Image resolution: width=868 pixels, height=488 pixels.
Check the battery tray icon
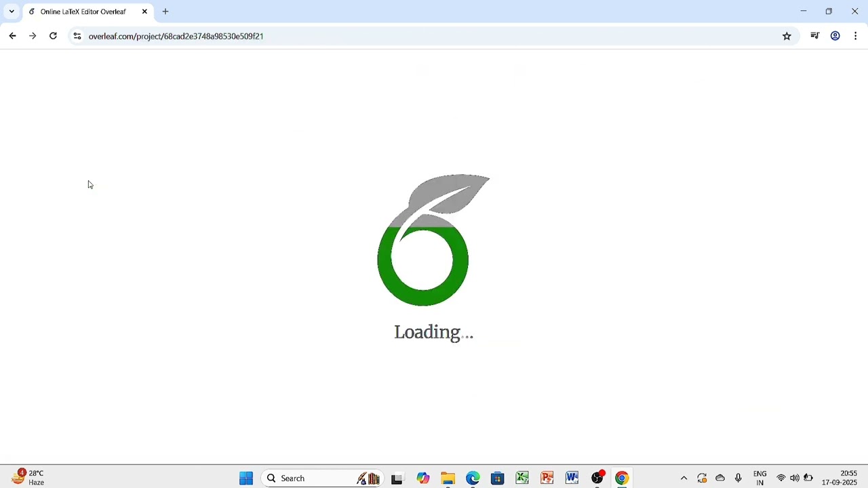click(x=808, y=479)
